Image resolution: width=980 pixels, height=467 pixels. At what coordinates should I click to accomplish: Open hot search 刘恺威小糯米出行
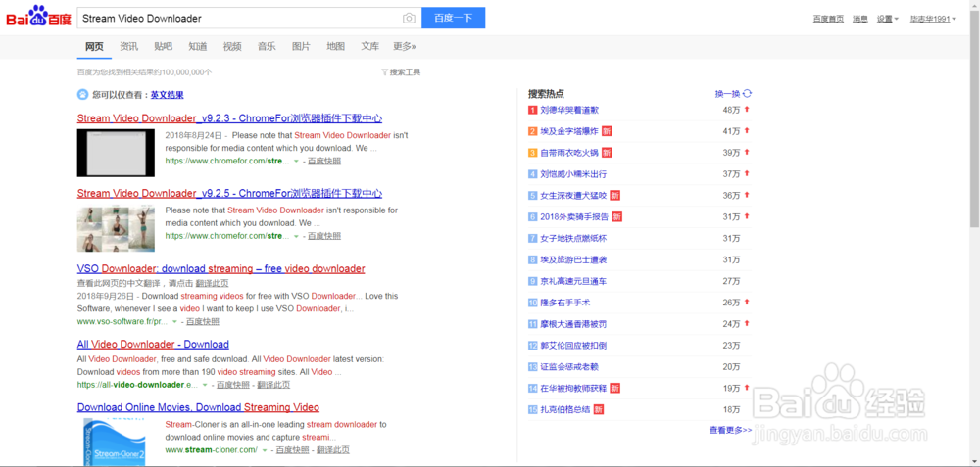[573, 174]
